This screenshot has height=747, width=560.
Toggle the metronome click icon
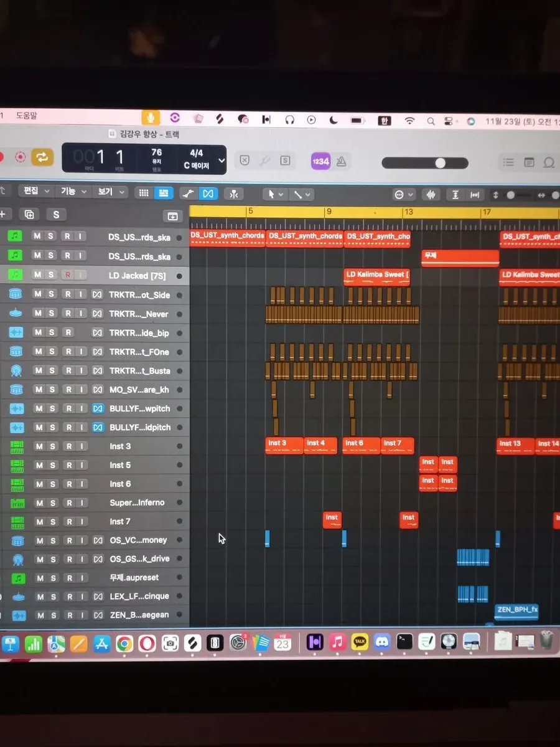[x=341, y=161]
